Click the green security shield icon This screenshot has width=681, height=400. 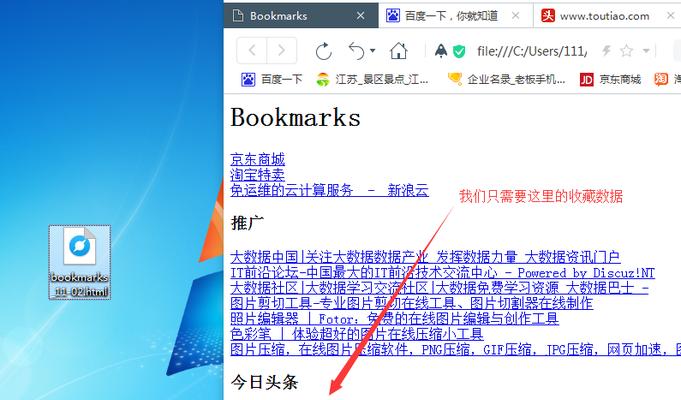[459, 51]
